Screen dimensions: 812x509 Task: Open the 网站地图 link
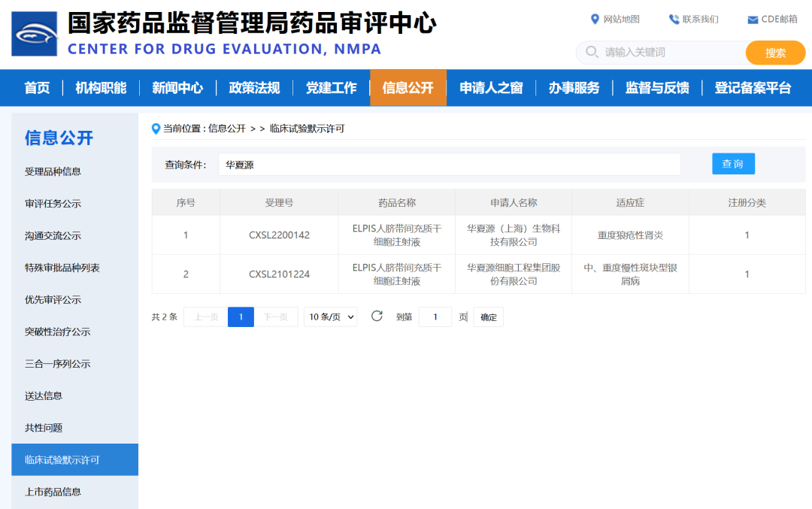(x=622, y=20)
